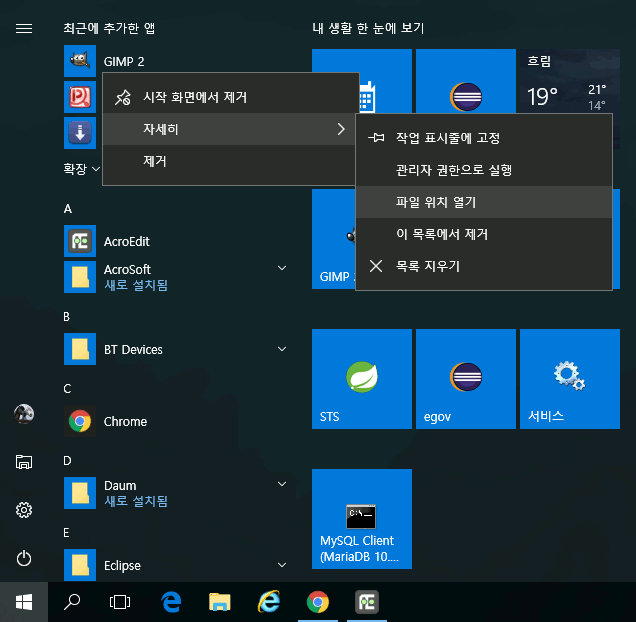The image size is (636, 622).
Task: Click the Chrome icon in taskbar
Action: click(318, 602)
